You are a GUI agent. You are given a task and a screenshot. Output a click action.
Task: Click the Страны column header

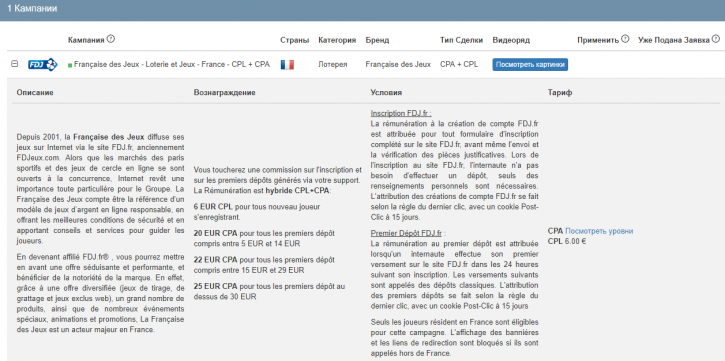(295, 40)
